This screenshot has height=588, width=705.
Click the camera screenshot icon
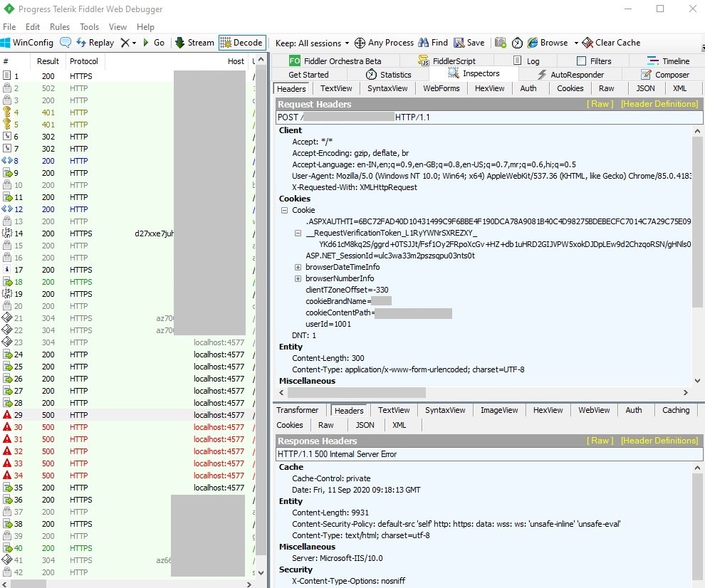[x=501, y=43]
